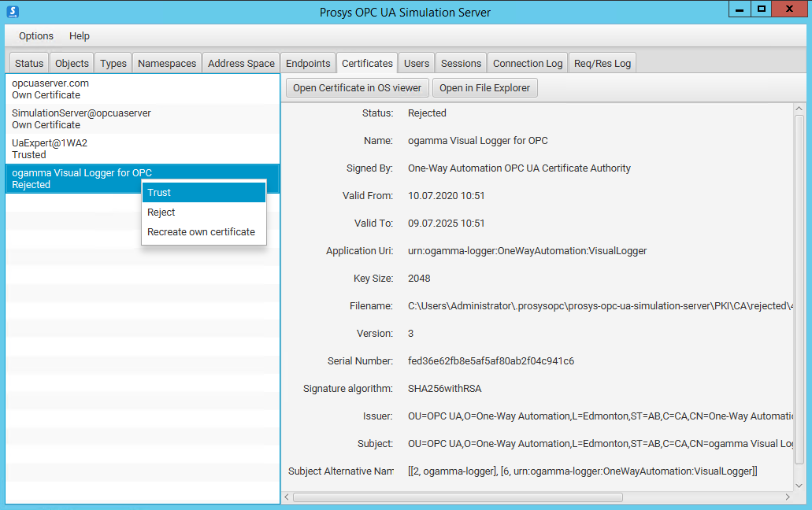Click the Filename path value
The height and width of the screenshot is (510, 812).
click(600, 305)
